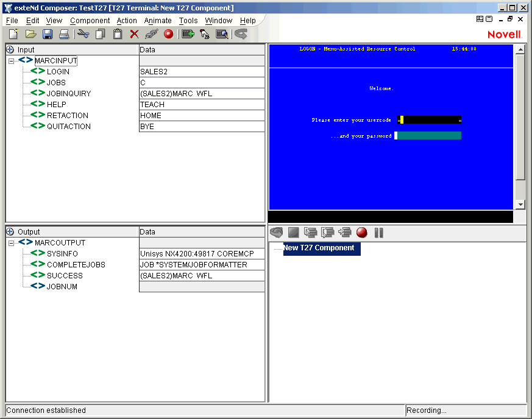Click the plus icon beside Input header

[10, 49]
